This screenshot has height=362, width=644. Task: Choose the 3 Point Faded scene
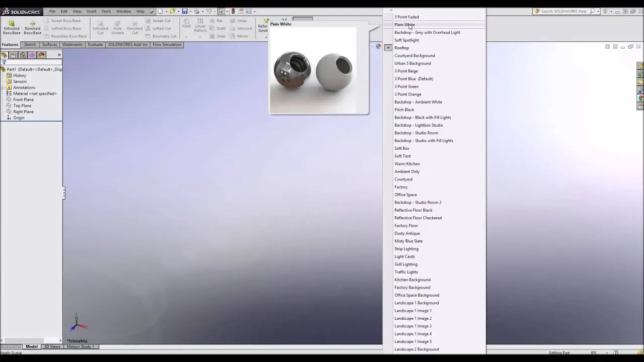(435, 17)
